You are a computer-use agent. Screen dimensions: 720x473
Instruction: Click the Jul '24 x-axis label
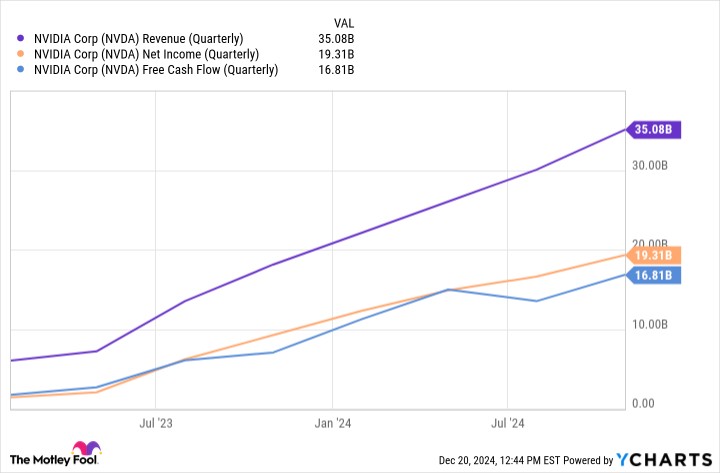(x=507, y=423)
